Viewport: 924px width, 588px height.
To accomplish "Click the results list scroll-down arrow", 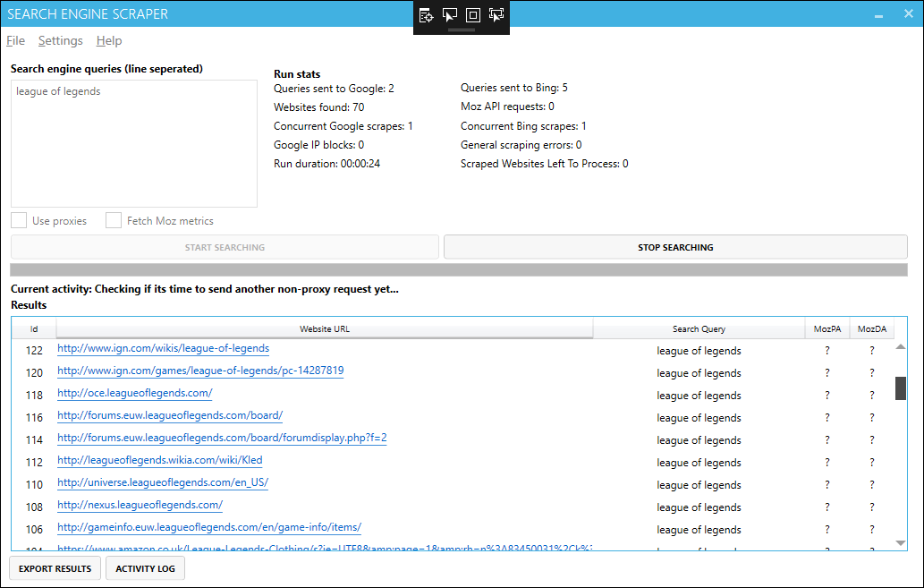I will coord(901,542).
